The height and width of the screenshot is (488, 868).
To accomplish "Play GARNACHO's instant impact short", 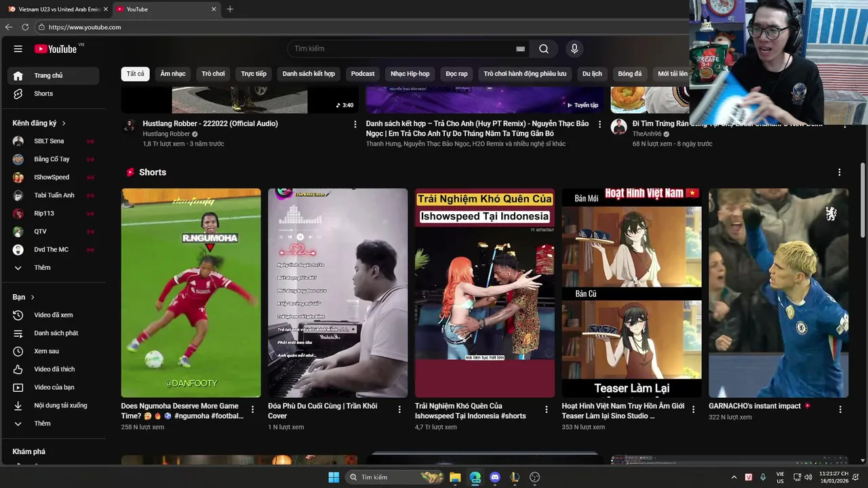I will click(x=778, y=293).
